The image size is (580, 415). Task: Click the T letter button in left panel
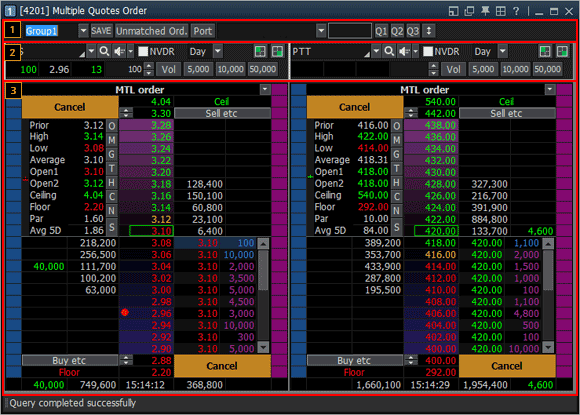coord(111,168)
